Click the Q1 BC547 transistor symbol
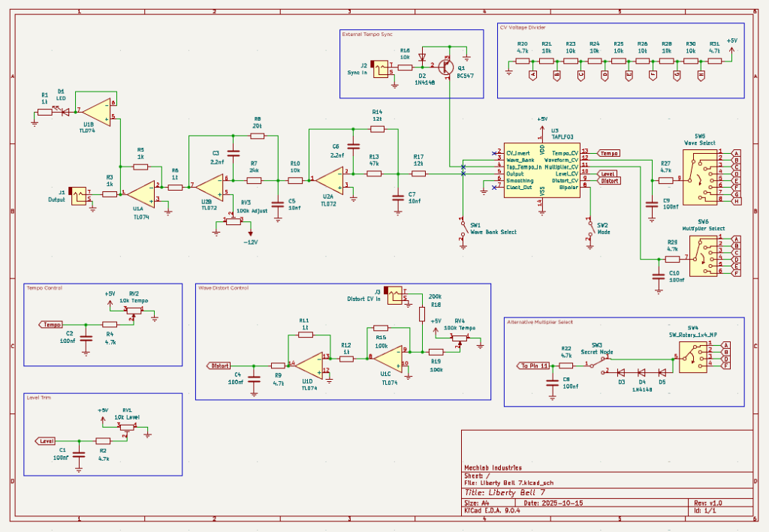The image size is (769, 532). pos(446,67)
